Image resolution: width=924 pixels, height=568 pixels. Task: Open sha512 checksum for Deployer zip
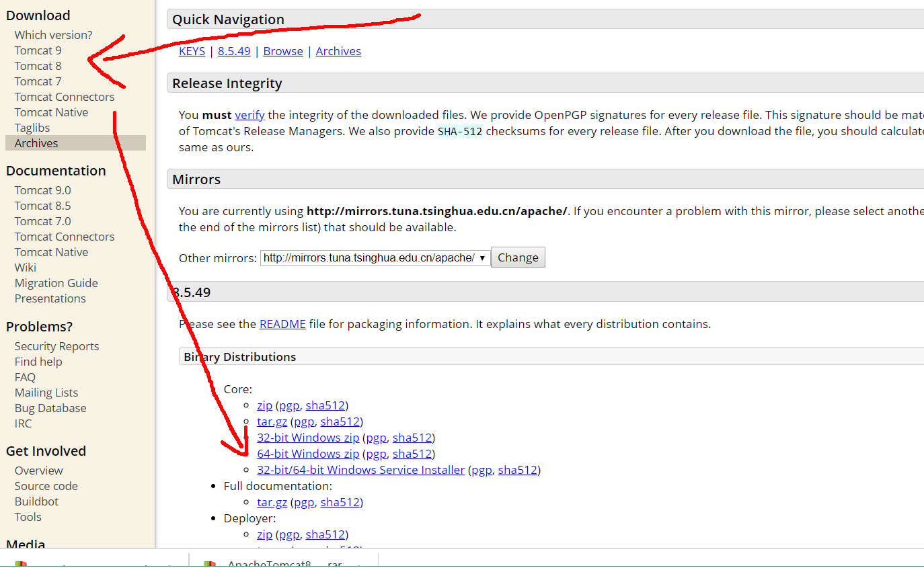click(325, 534)
